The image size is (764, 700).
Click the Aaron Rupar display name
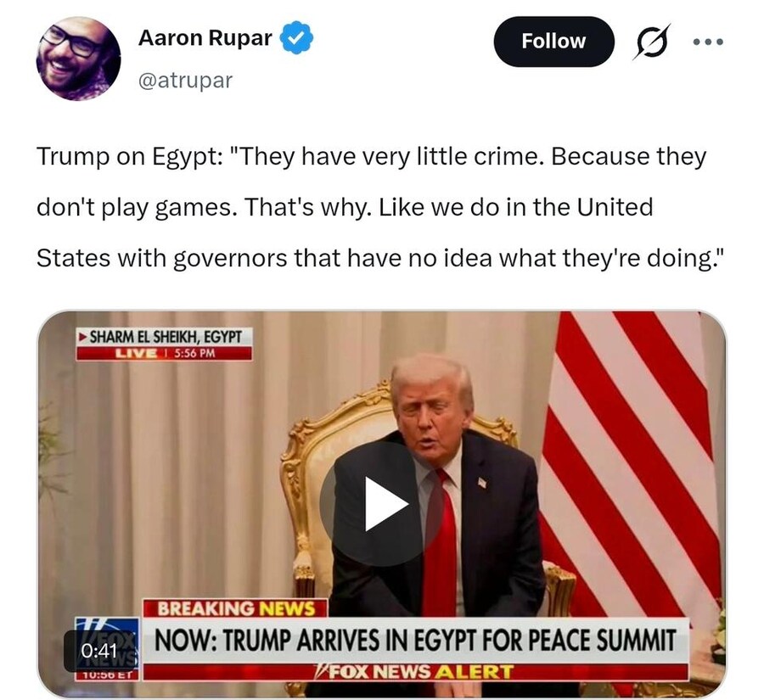tap(205, 38)
